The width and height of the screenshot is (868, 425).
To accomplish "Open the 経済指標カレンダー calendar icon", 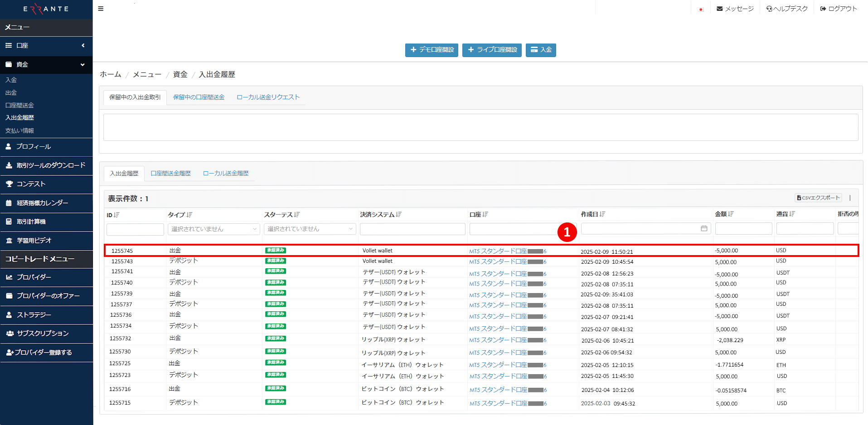I will pyautogui.click(x=9, y=203).
